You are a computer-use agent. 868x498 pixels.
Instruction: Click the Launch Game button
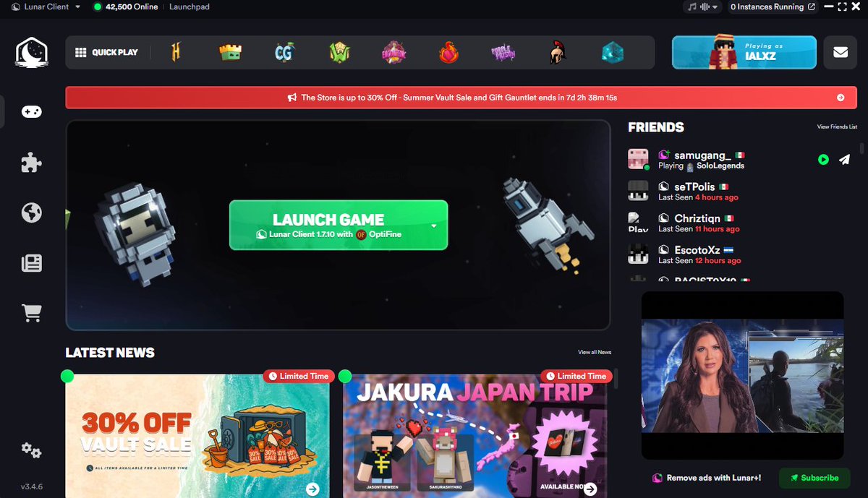pyautogui.click(x=339, y=226)
